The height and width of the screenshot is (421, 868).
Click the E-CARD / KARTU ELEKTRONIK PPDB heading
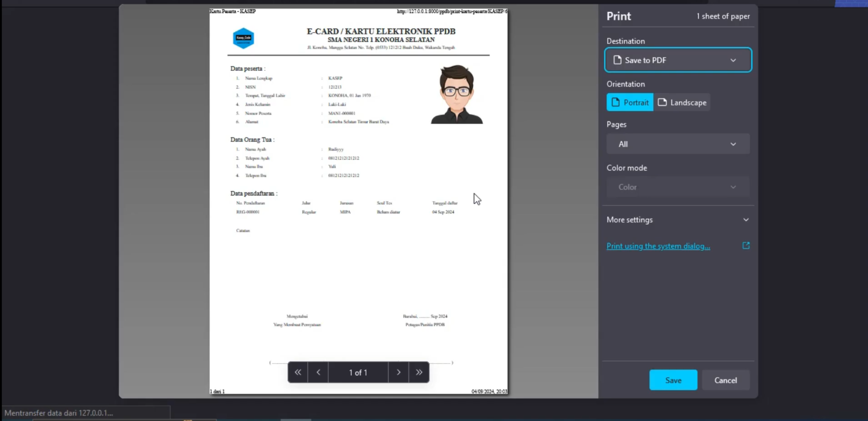(381, 31)
